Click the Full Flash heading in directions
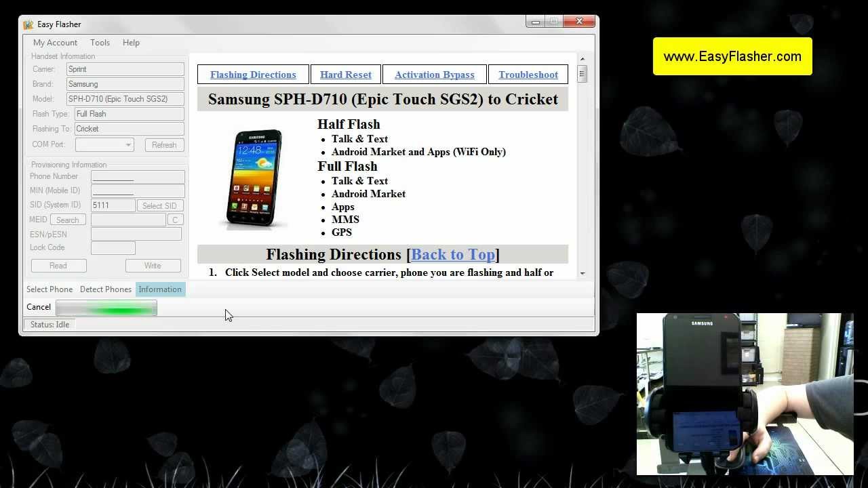 347,166
